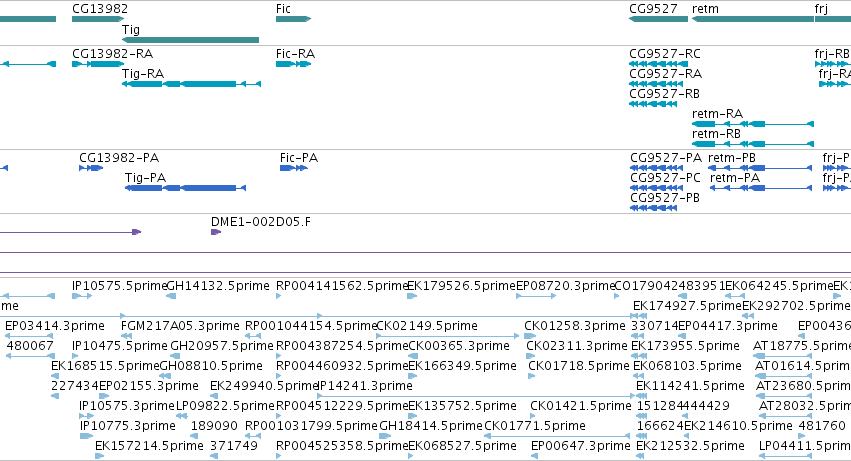Select EST GH08810.5prime
The width and height of the screenshot is (851, 461).
coord(211,367)
